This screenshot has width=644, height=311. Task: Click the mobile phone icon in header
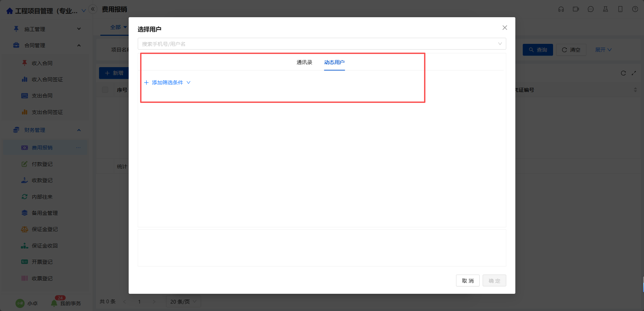point(620,9)
